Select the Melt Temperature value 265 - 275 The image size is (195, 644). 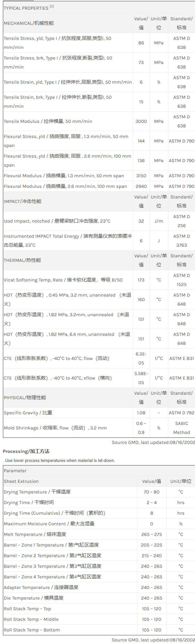[151, 534]
